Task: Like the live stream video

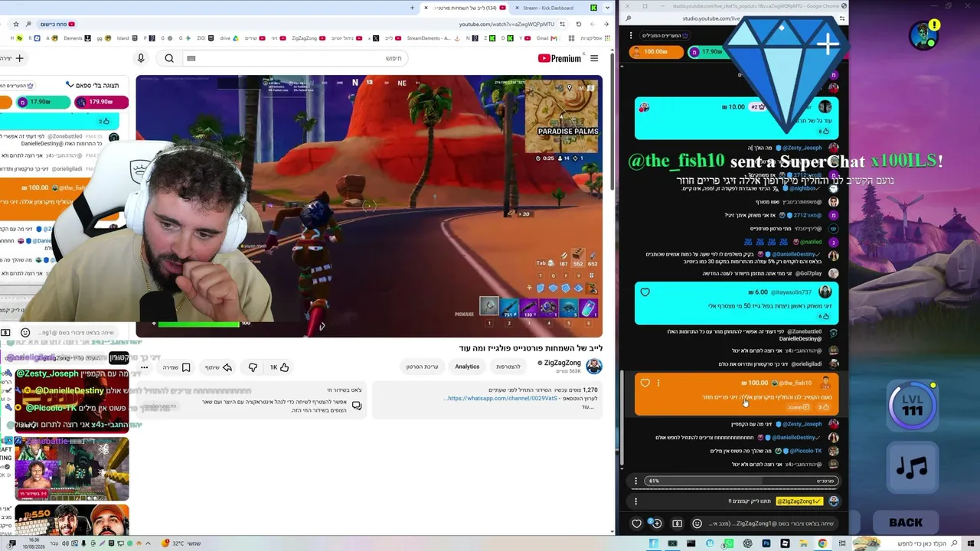Action: [x=279, y=367]
